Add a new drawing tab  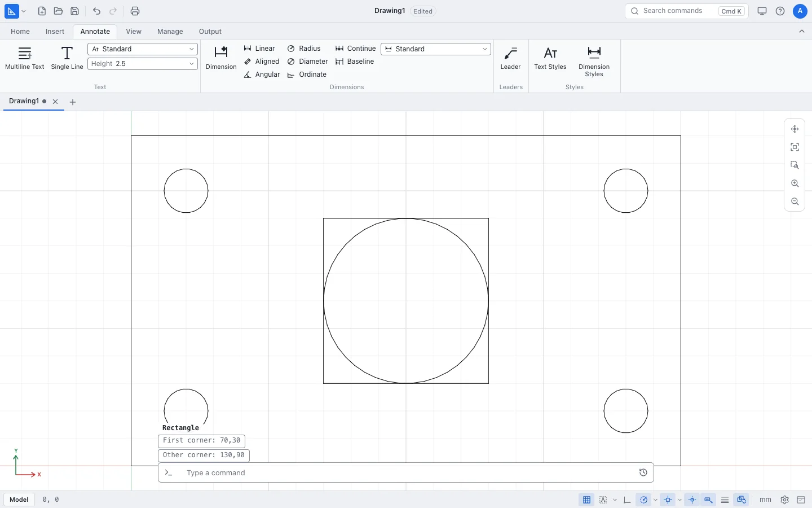click(73, 102)
